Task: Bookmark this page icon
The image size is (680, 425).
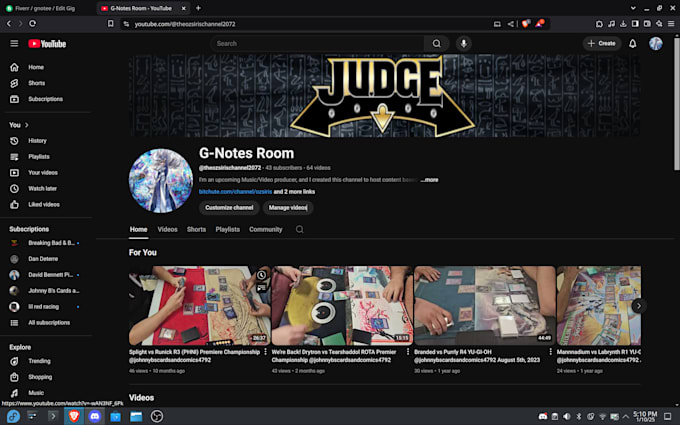Action: [111, 23]
